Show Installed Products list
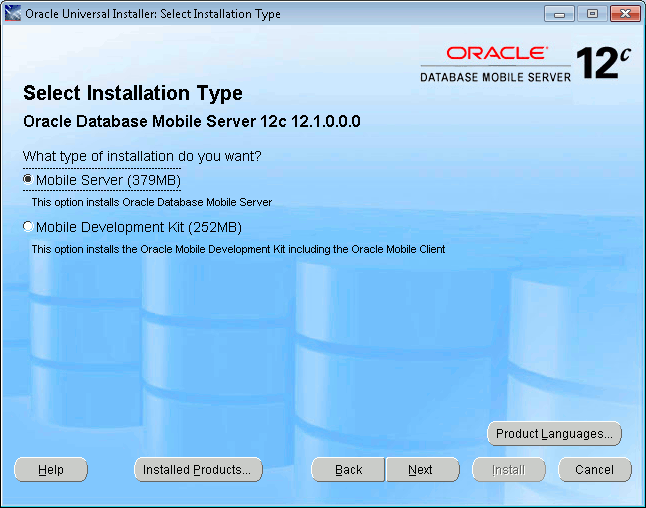This screenshot has height=508, width=646. (x=198, y=469)
